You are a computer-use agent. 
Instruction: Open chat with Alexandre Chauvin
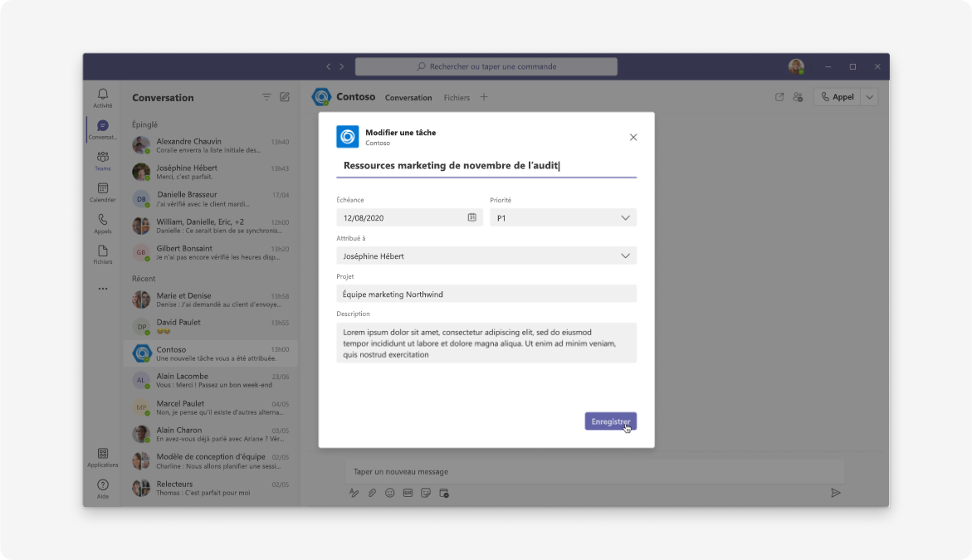211,145
